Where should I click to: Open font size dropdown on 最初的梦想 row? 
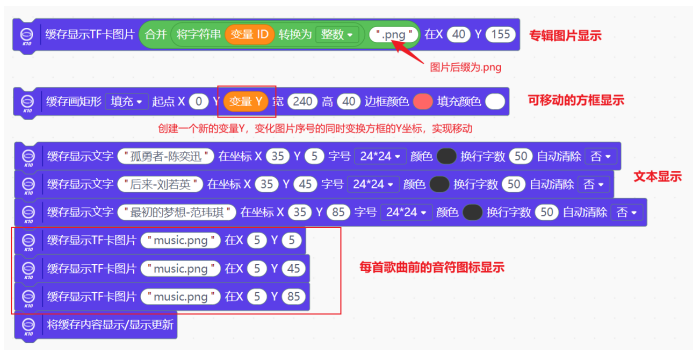[406, 212]
